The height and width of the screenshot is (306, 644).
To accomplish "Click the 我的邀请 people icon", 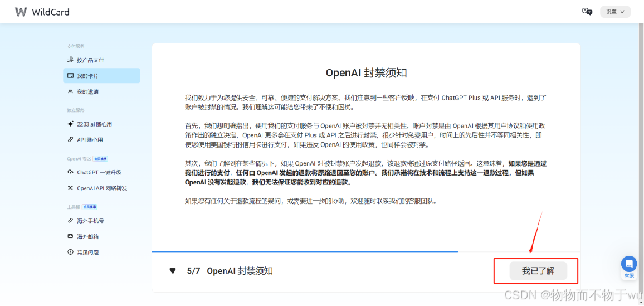I will coord(70,91).
